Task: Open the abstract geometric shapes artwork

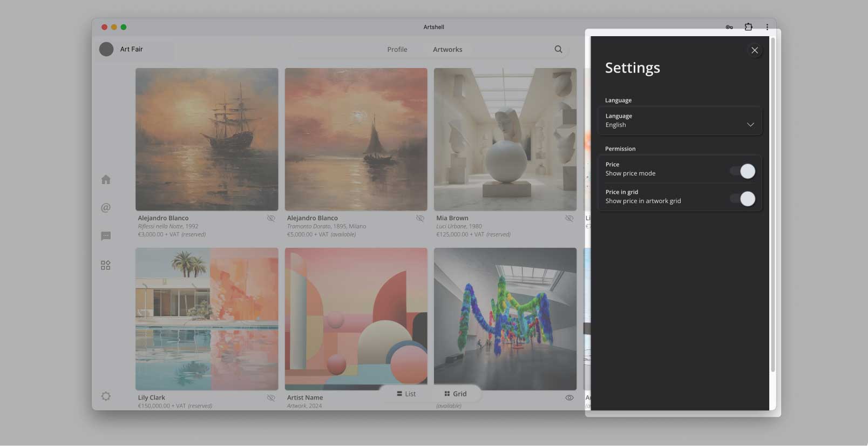Action: coord(356,319)
